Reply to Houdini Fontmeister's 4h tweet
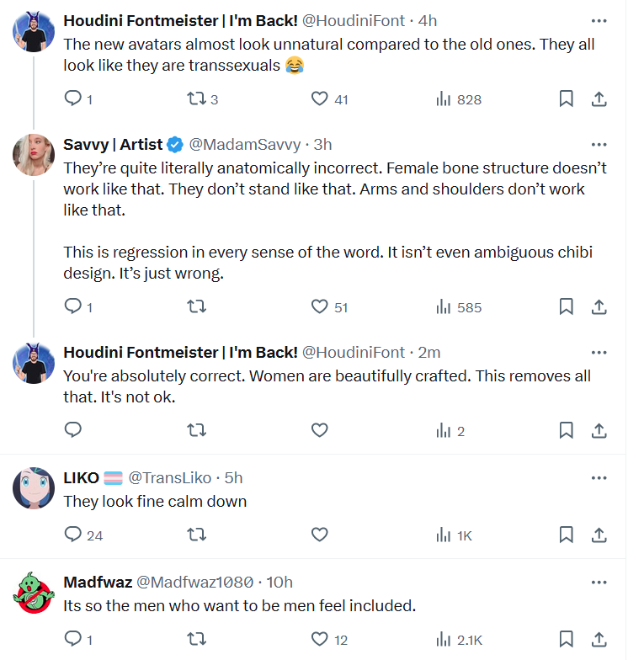The width and height of the screenshot is (644, 660). (x=78, y=99)
